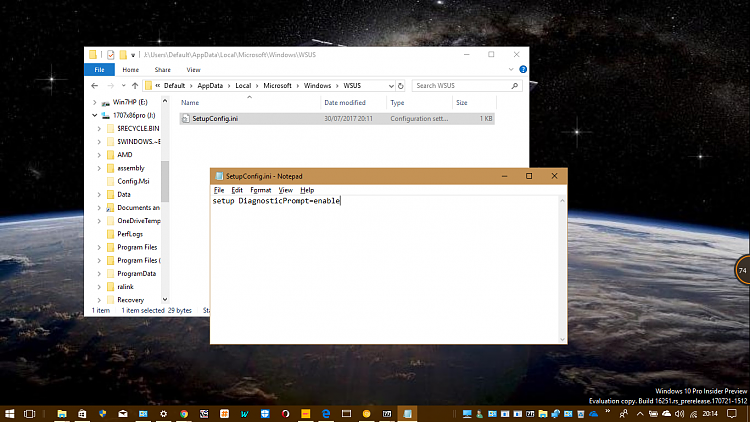The image size is (750, 422).
Task: Open Task View from the taskbar
Action: pos(29,413)
